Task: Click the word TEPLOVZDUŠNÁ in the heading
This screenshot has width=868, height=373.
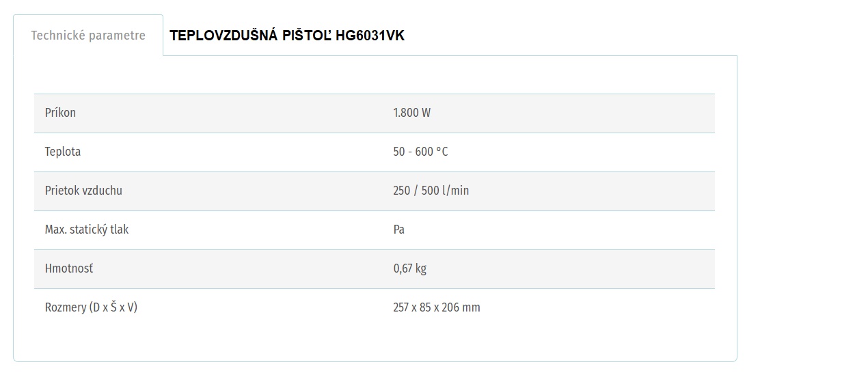Action: pos(223,36)
